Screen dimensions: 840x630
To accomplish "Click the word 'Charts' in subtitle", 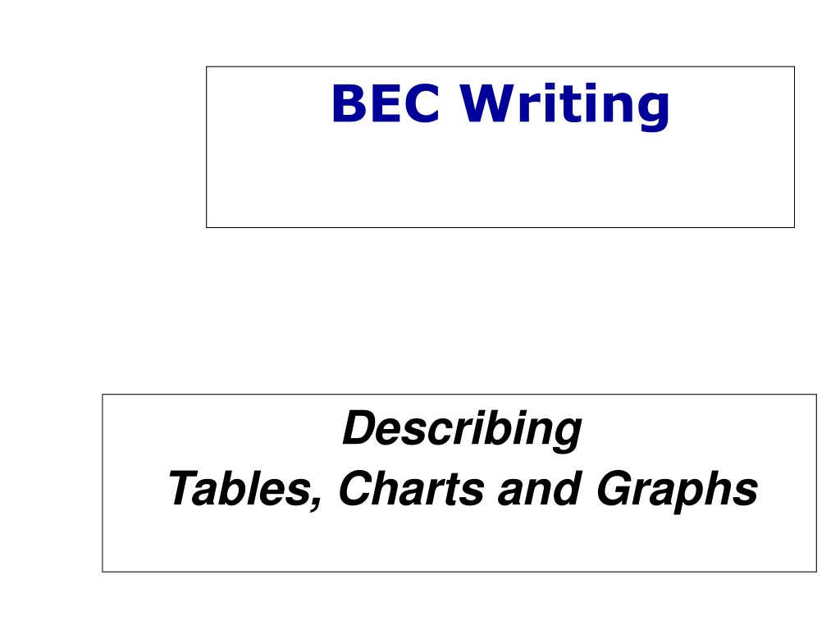I will pyautogui.click(x=412, y=489).
